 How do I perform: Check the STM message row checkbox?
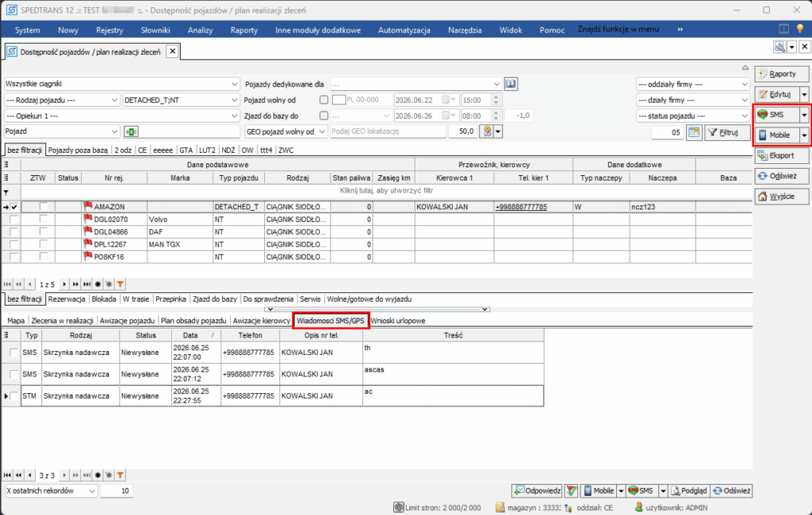[x=13, y=396]
